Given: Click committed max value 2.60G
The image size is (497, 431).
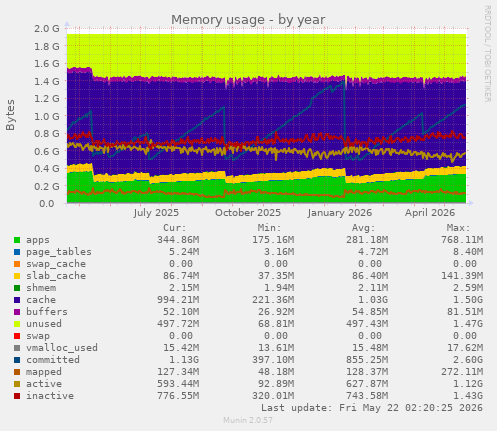Looking at the screenshot, I should tap(468, 360).
